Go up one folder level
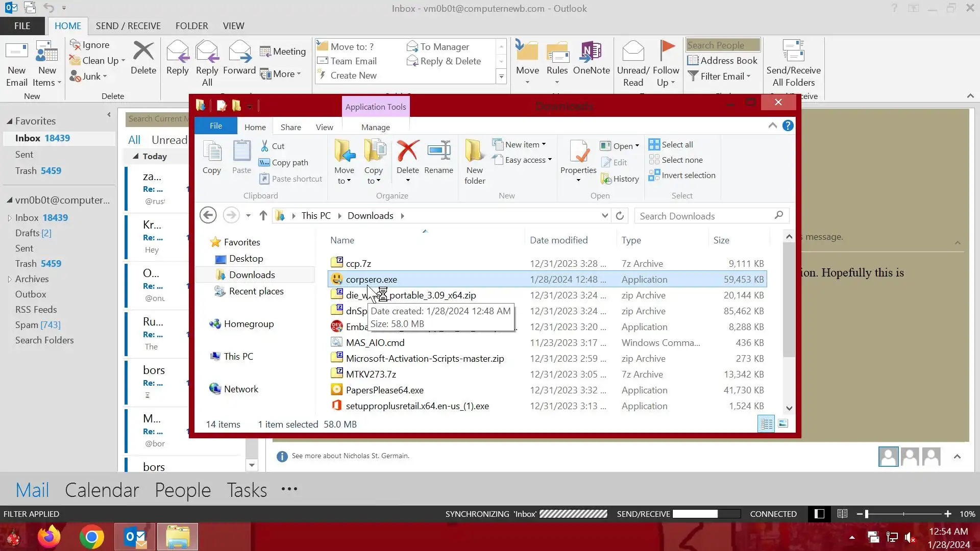Viewport: 980px width, 551px height. 263,216
